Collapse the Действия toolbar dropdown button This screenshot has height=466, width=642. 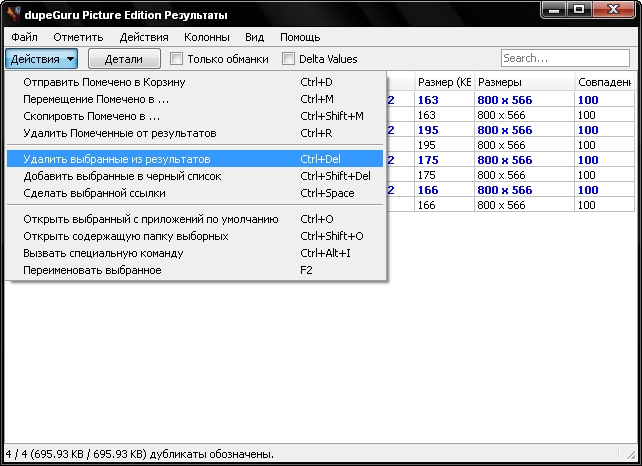[x=42, y=59]
